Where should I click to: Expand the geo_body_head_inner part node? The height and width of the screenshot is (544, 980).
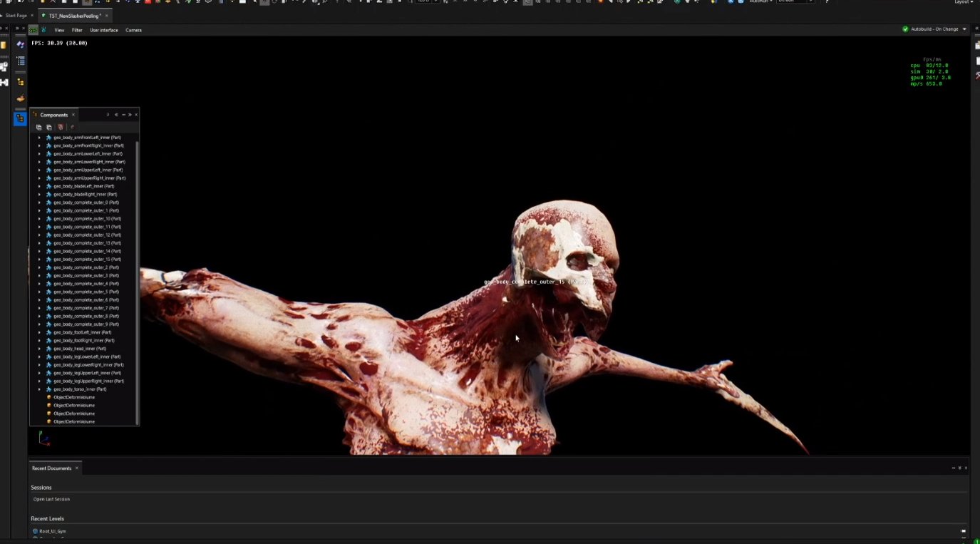pos(39,349)
